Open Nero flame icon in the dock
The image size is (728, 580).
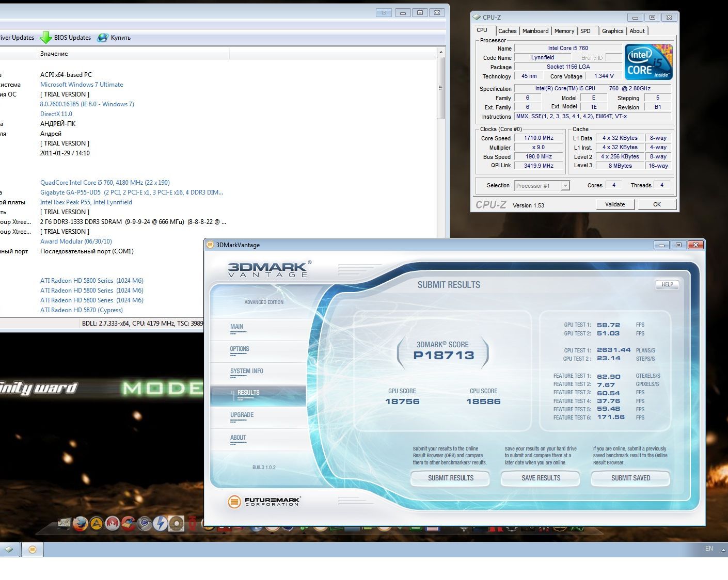[x=113, y=524]
